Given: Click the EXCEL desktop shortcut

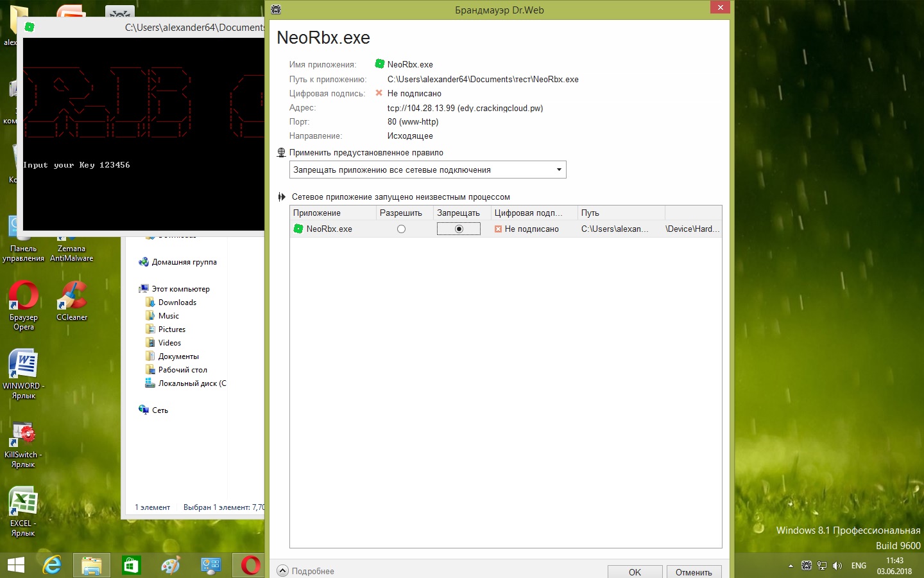Looking at the screenshot, I should [x=23, y=512].
